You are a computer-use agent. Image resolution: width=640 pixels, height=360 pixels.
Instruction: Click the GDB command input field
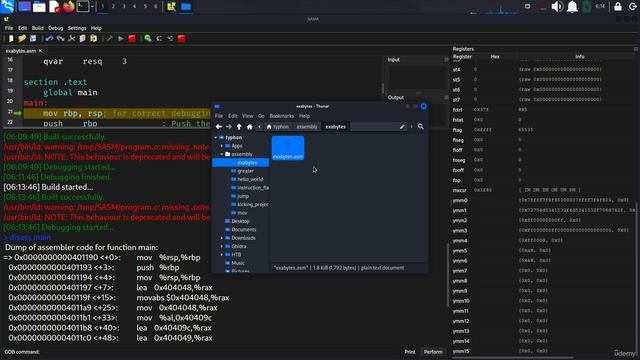(x=220, y=352)
